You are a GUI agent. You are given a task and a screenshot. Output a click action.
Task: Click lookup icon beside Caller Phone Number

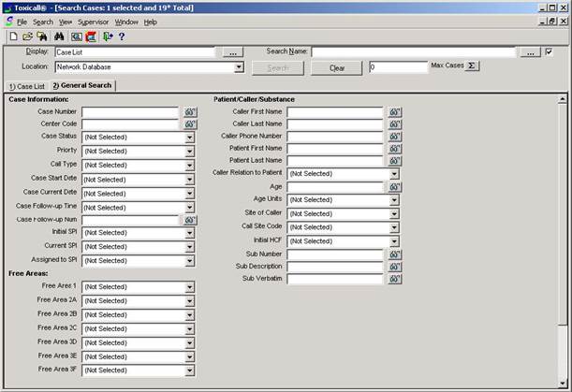(x=394, y=137)
